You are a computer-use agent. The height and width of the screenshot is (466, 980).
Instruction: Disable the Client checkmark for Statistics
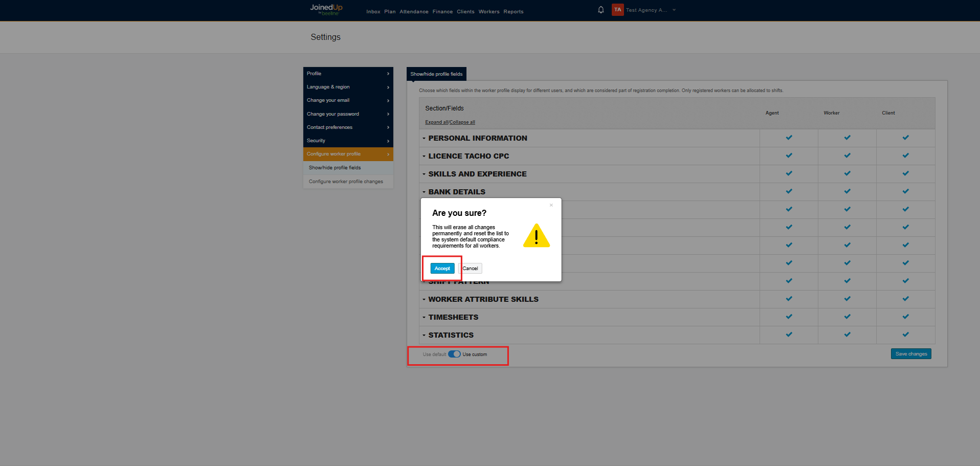[x=905, y=335]
